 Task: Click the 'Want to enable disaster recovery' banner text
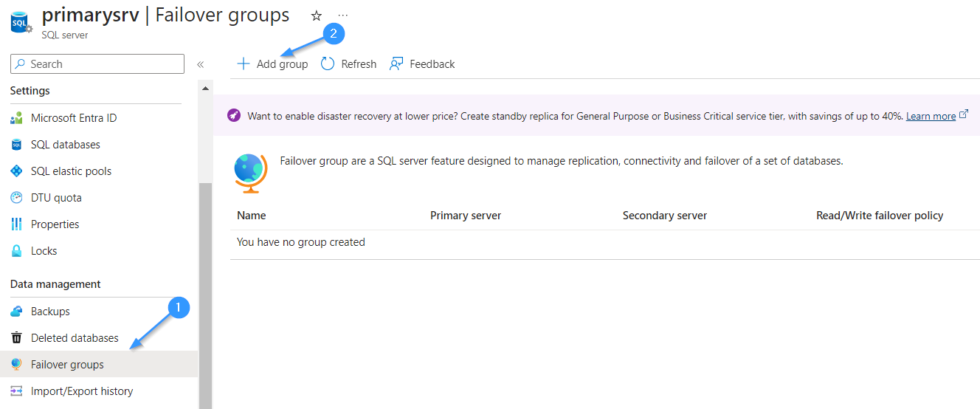(x=575, y=116)
